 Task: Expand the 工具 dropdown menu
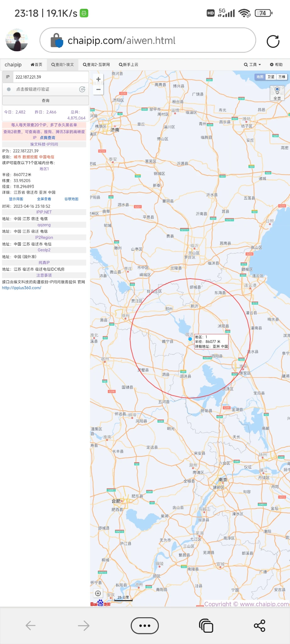252,65
